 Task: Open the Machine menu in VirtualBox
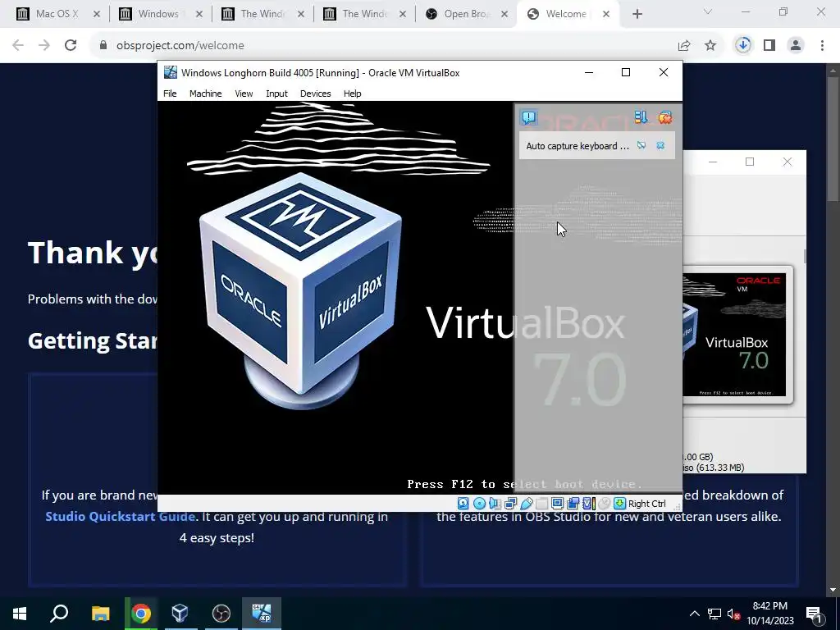[x=205, y=94]
